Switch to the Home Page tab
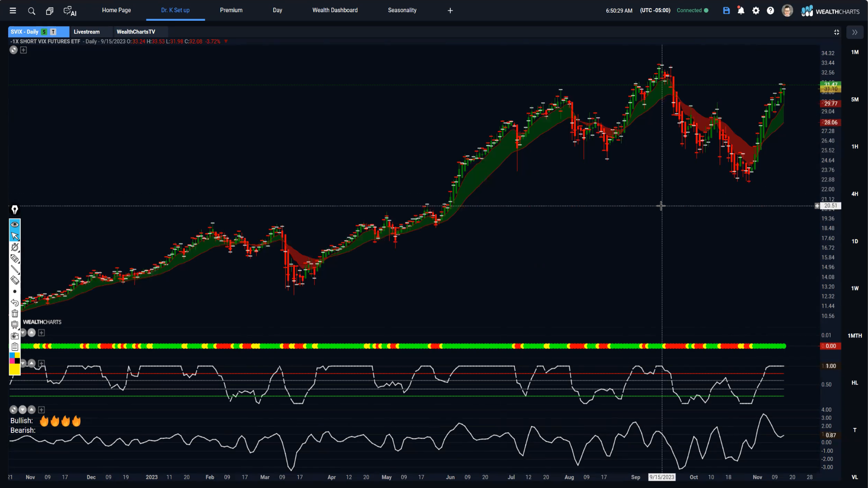This screenshot has width=868, height=488. pos(116,10)
